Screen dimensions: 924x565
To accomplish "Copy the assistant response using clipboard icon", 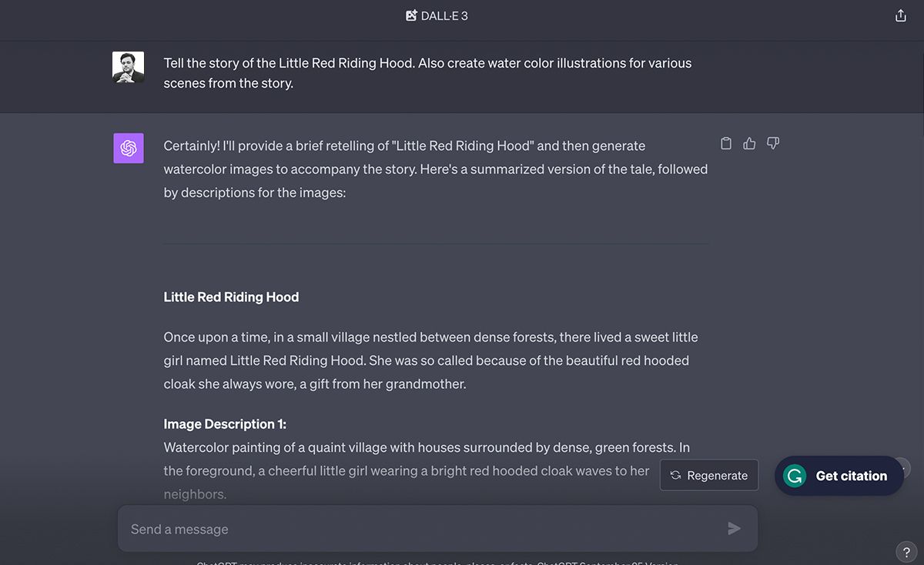I will coord(725,143).
